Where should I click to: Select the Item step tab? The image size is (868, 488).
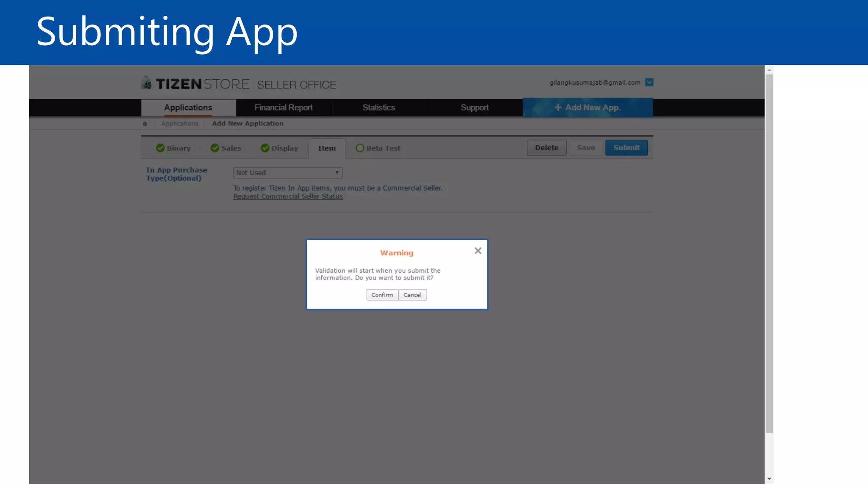(327, 148)
